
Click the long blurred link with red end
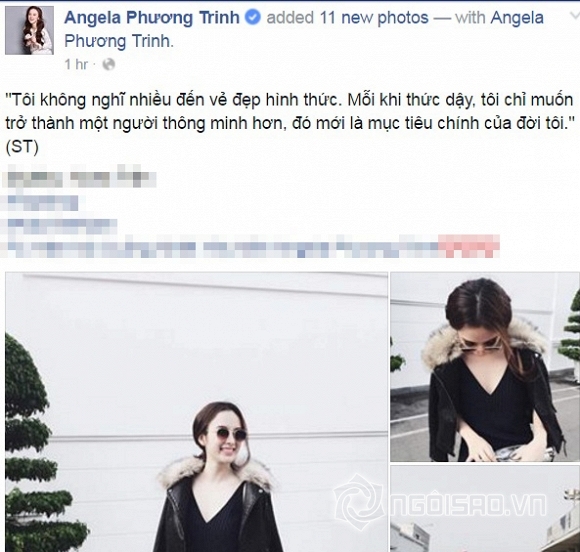click(x=252, y=246)
